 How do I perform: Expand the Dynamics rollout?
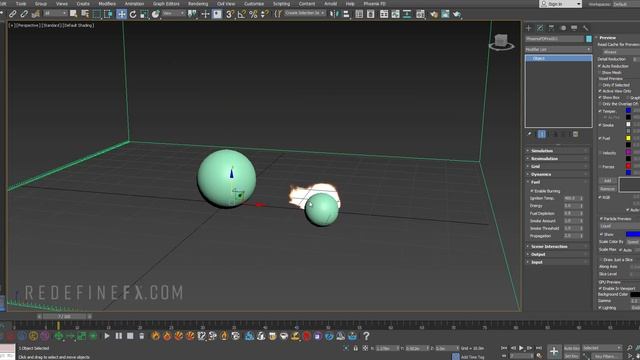pyautogui.click(x=558, y=174)
